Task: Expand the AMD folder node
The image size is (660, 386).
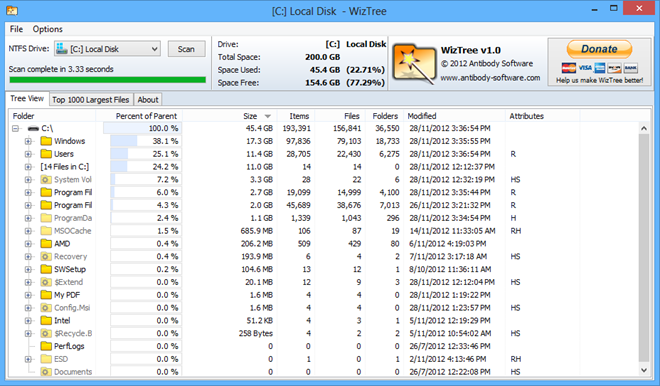Action: (28, 244)
